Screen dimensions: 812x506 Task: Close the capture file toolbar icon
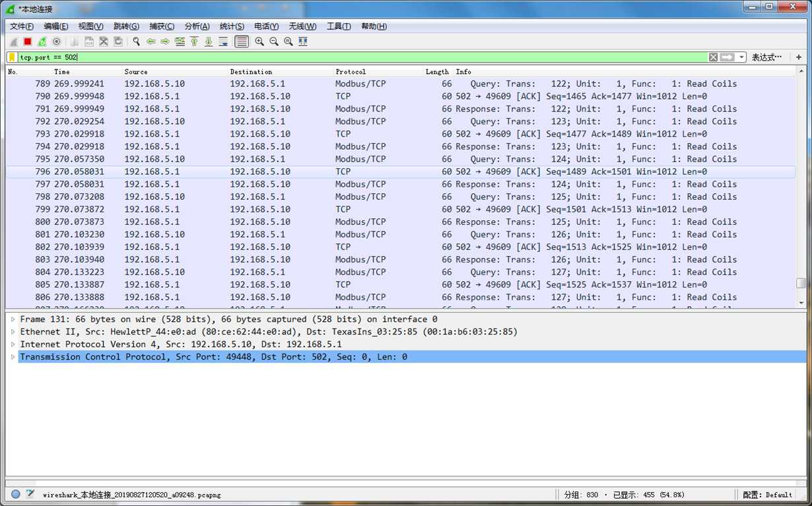(104, 42)
